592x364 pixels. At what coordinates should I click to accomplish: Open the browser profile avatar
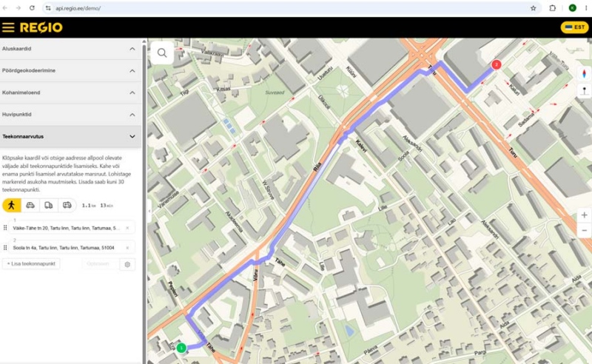point(572,8)
